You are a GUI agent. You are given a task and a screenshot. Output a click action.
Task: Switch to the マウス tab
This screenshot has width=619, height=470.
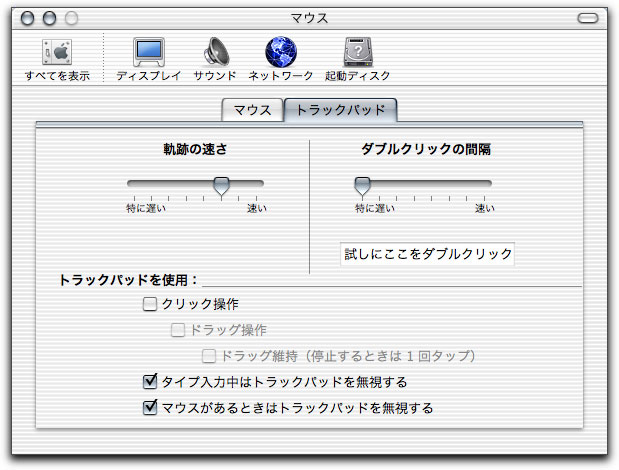coord(253,110)
